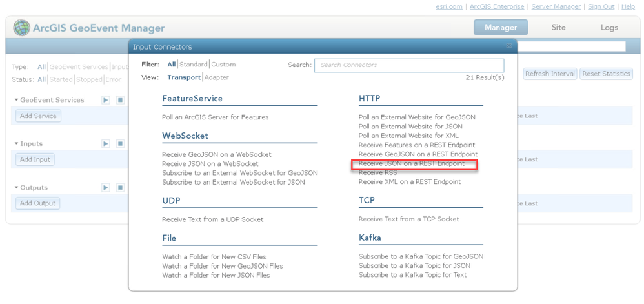644x304 pixels.
Task: Filter connectors by Standard
Action: click(x=194, y=65)
